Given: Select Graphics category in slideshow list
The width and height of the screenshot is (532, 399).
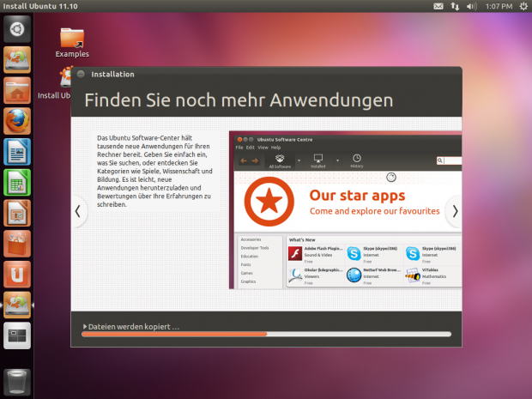Looking at the screenshot, I should pos(248,281).
